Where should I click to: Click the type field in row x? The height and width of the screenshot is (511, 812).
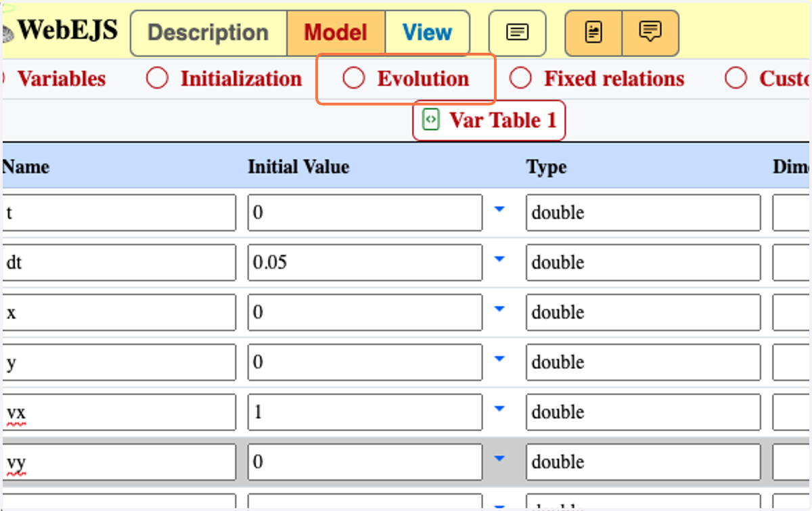coord(644,312)
